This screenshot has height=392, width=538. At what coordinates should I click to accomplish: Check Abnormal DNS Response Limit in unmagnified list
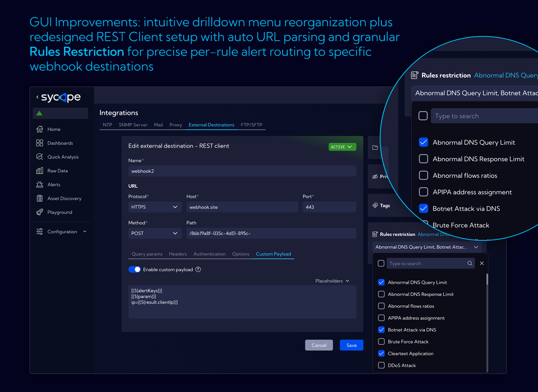[381, 294]
